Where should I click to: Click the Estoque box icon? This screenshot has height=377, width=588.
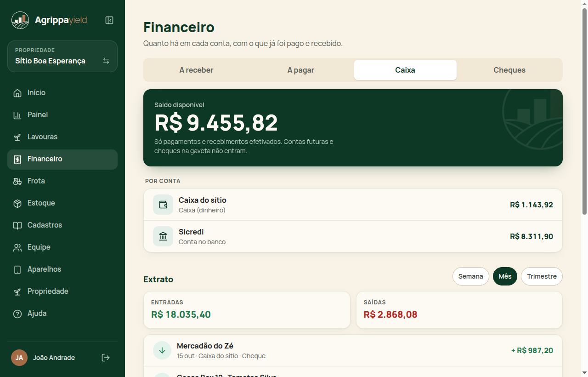pyautogui.click(x=17, y=203)
